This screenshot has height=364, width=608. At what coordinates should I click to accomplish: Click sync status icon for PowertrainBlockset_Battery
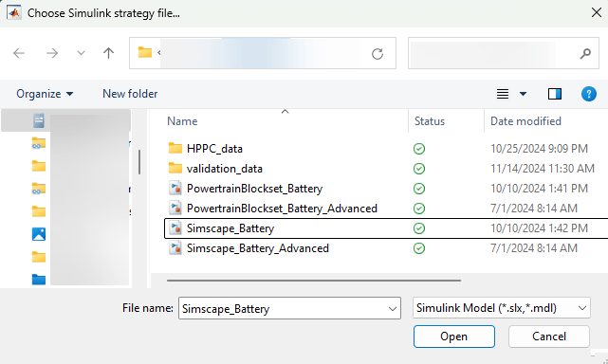[419, 189]
